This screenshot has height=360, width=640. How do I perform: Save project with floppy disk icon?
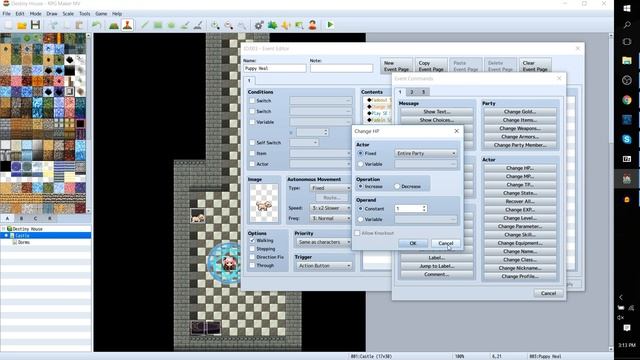[35, 25]
